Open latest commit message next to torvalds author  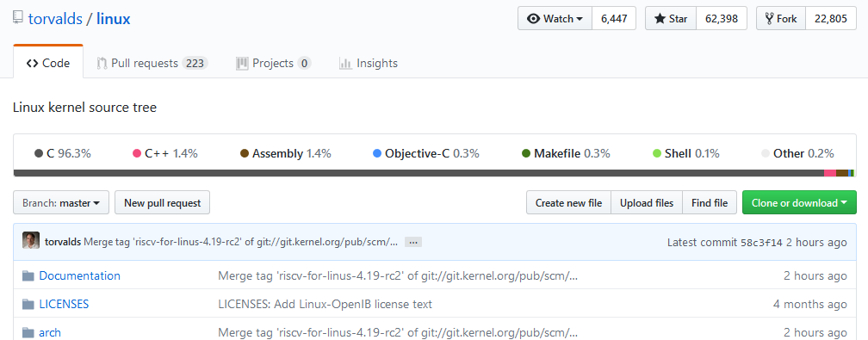[x=241, y=242]
